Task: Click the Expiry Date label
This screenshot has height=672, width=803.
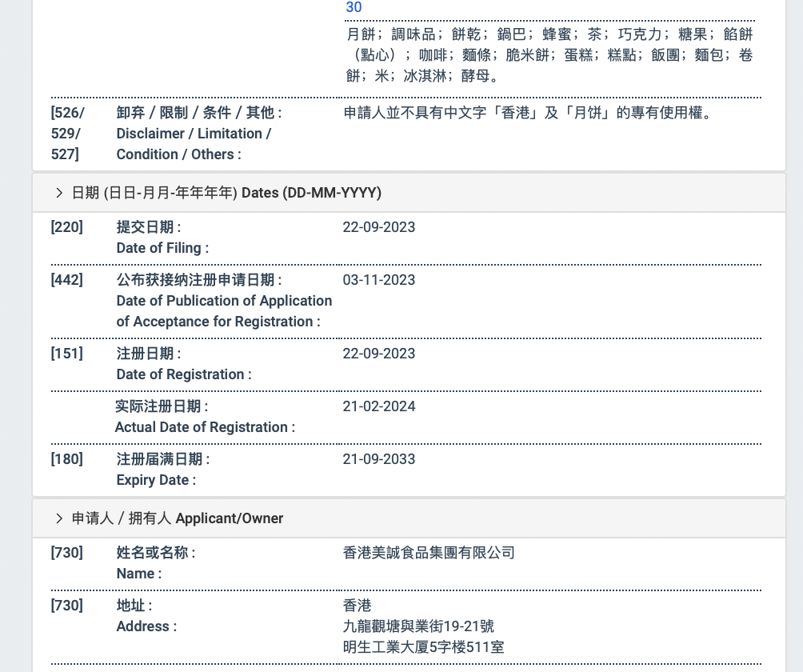Action: [156, 480]
